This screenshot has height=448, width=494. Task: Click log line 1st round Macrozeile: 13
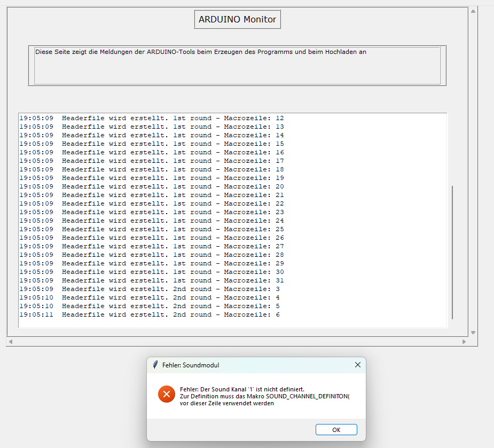click(152, 127)
